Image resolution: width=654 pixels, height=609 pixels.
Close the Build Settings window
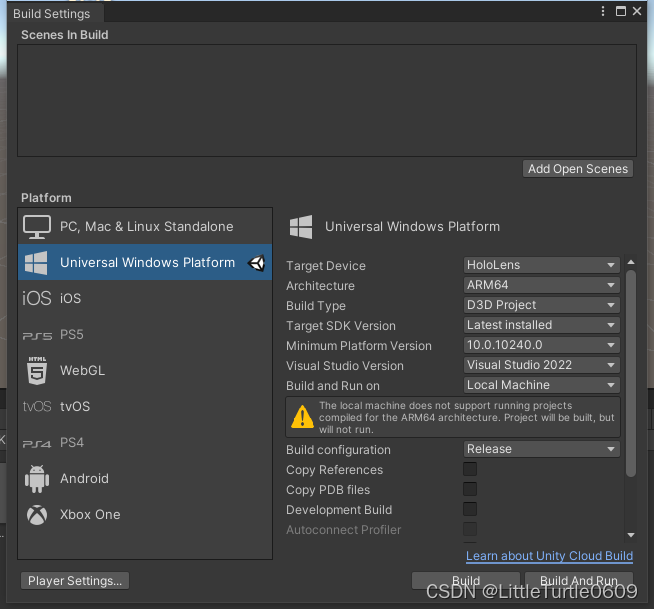coord(637,11)
